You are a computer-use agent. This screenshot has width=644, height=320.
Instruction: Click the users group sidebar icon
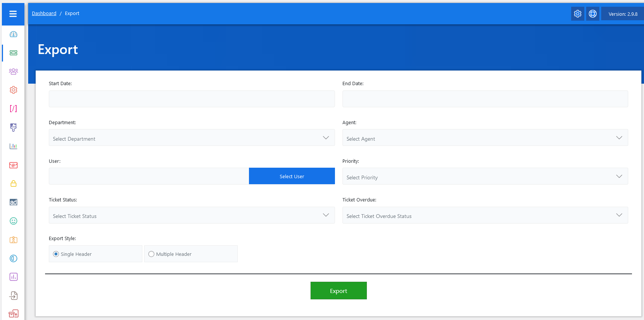point(14,71)
